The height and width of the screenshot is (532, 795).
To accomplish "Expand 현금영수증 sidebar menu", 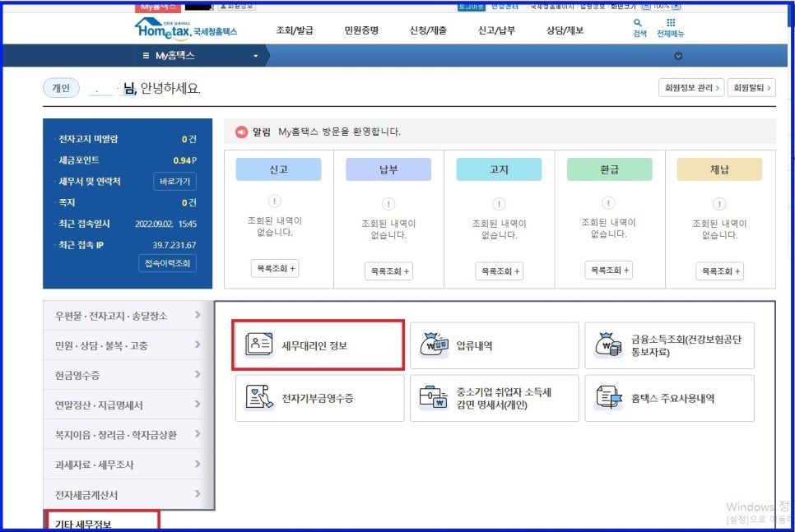I will (125, 375).
